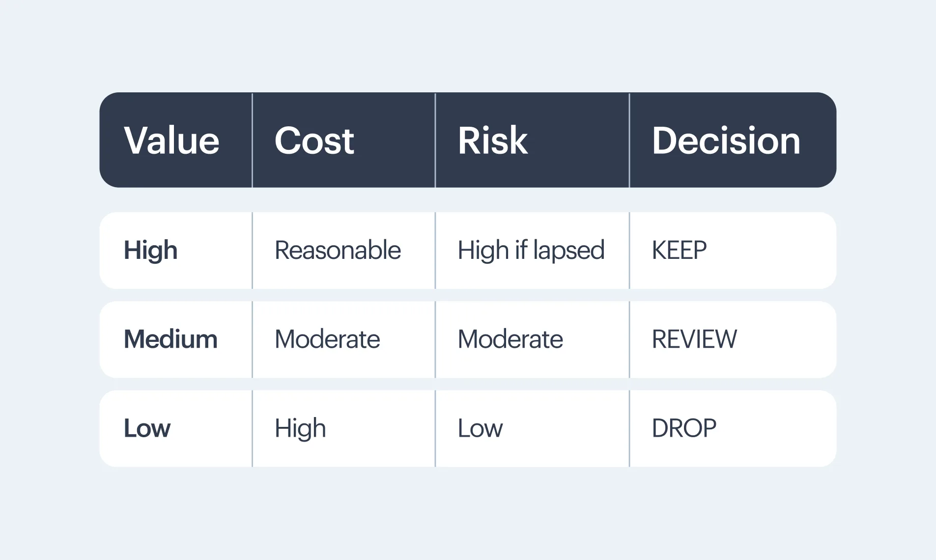Click the bold Medium value cell

point(170,339)
